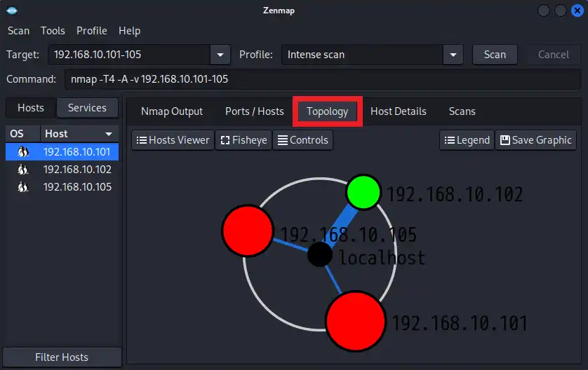This screenshot has height=370, width=588.
Task: Select host 192.168.10.102 in list
Action: [x=62, y=170]
